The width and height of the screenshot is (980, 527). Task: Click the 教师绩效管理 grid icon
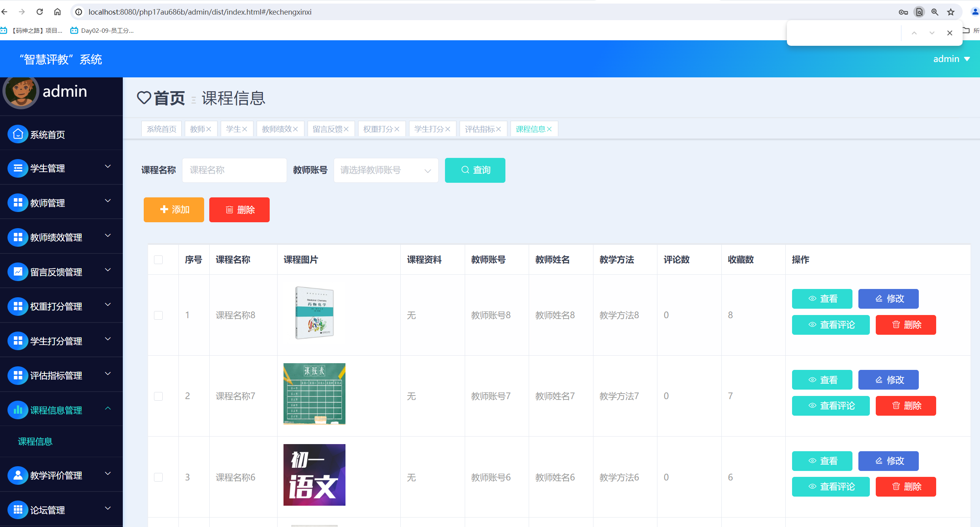point(18,237)
